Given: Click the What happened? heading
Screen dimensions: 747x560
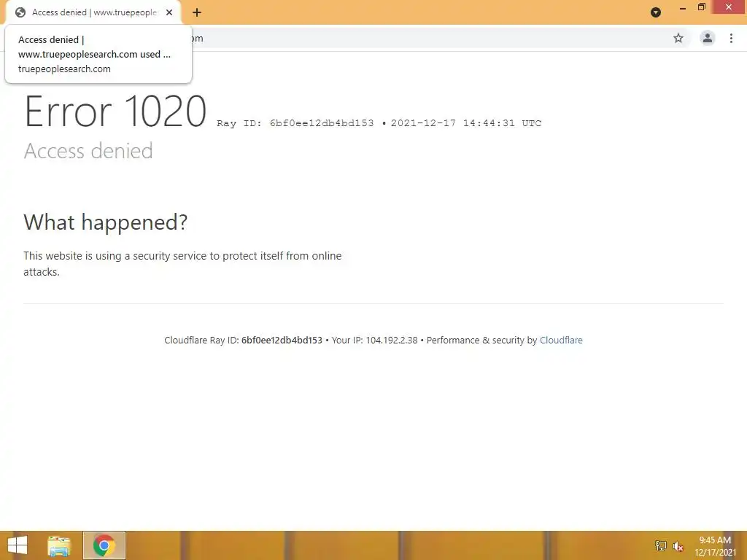Looking at the screenshot, I should point(105,222).
